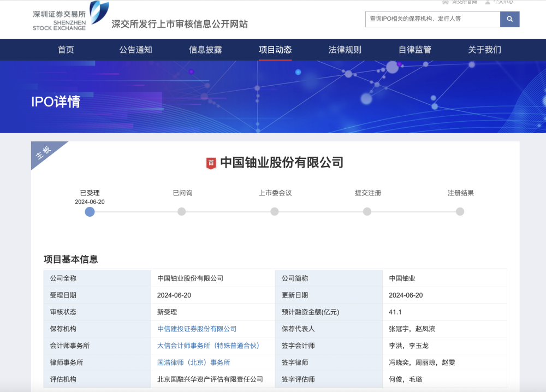
Task: Click the 已受理 progress step dot
Action: [x=90, y=212]
